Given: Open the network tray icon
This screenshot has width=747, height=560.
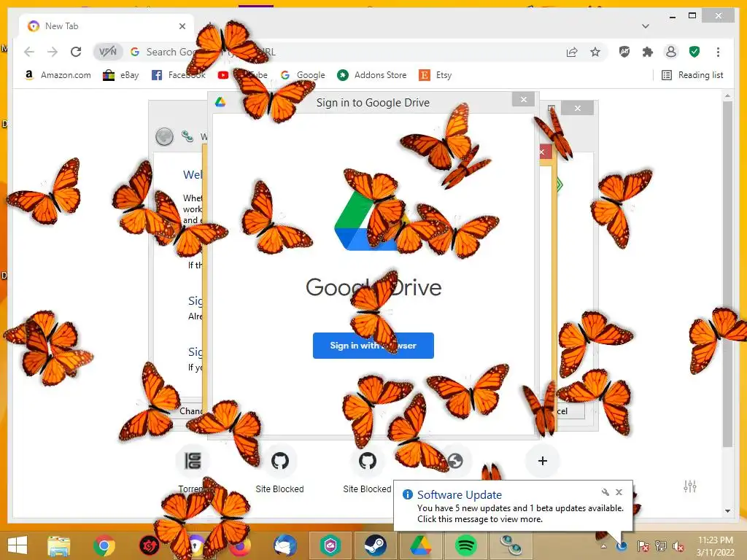Looking at the screenshot, I should [661, 546].
